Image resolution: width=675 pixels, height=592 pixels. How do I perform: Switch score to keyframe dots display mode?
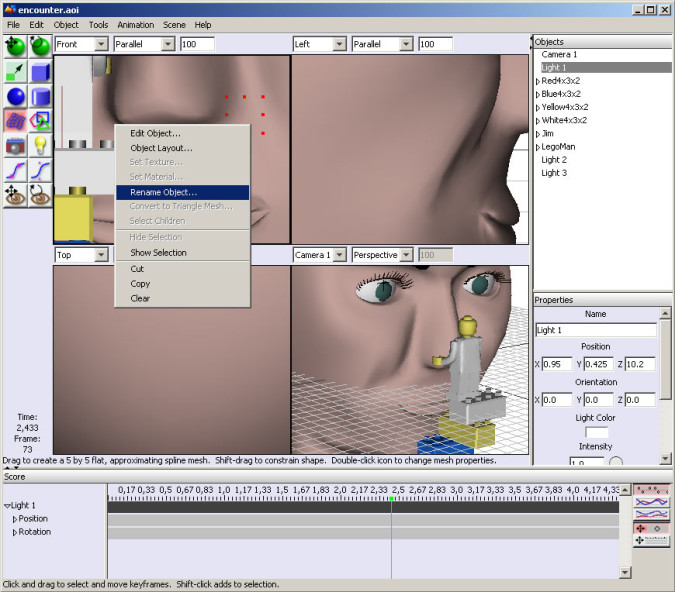(x=652, y=490)
